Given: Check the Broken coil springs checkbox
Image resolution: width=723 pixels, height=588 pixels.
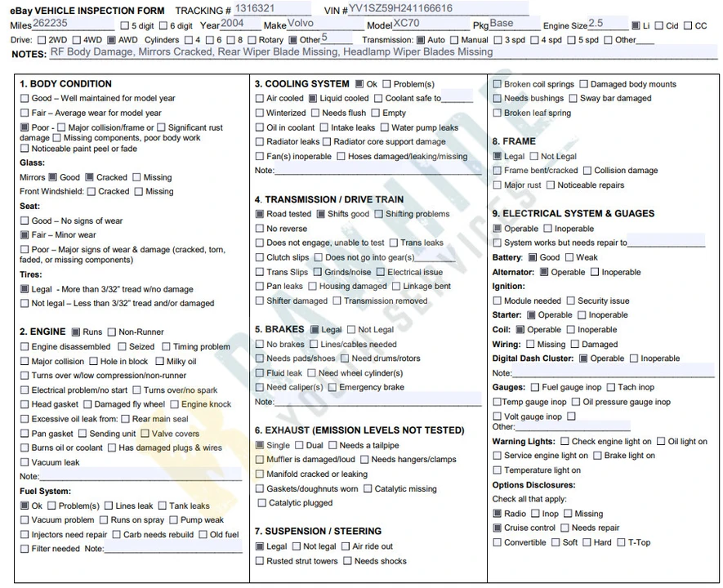Looking at the screenshot, I should (497, 84).
